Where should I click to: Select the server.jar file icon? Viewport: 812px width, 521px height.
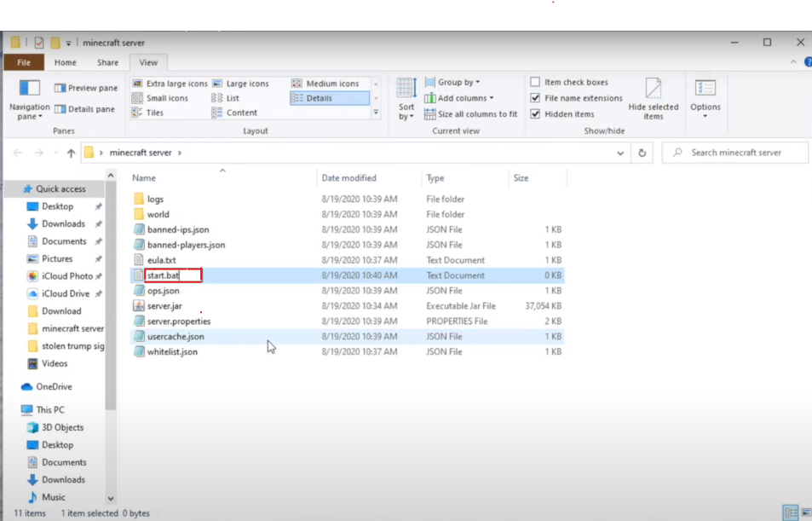(138, 306)
